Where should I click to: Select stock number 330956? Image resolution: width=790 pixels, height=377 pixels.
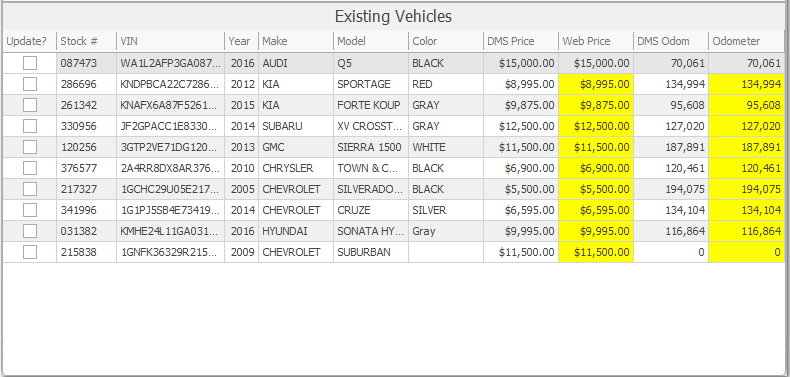86,126
